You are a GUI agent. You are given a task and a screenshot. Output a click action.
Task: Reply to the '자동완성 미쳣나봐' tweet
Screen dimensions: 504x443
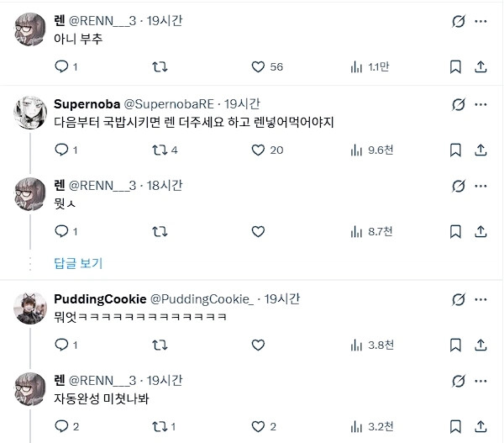61,427
